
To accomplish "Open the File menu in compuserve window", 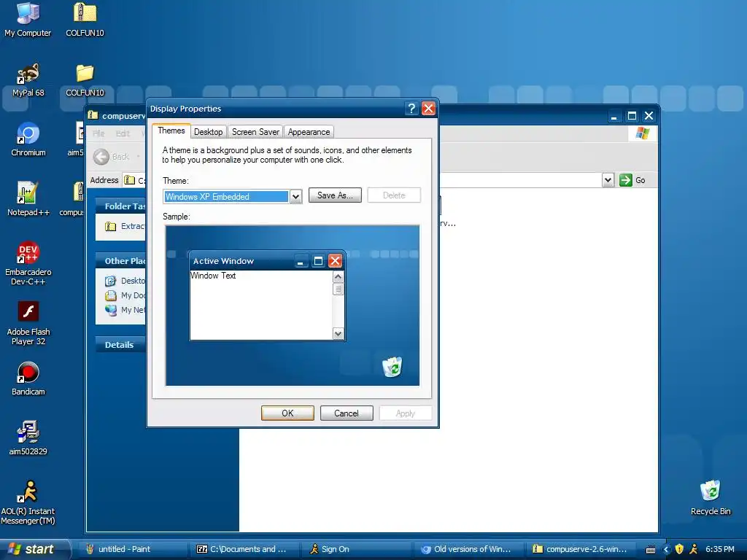I will [98, 133].
